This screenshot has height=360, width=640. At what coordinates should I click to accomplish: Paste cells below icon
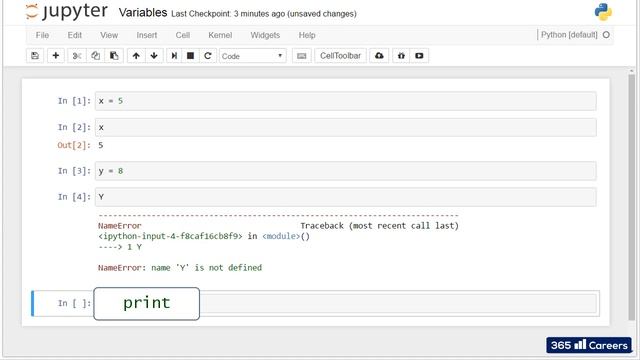[114, 56]
